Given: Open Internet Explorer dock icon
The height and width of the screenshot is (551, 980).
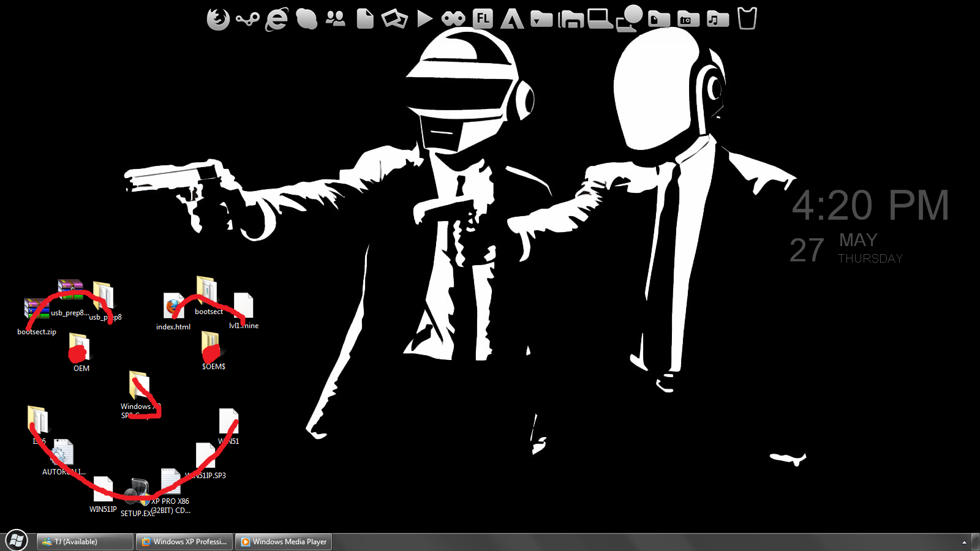Looking at the screenshot, I should [x=277, y=19].
